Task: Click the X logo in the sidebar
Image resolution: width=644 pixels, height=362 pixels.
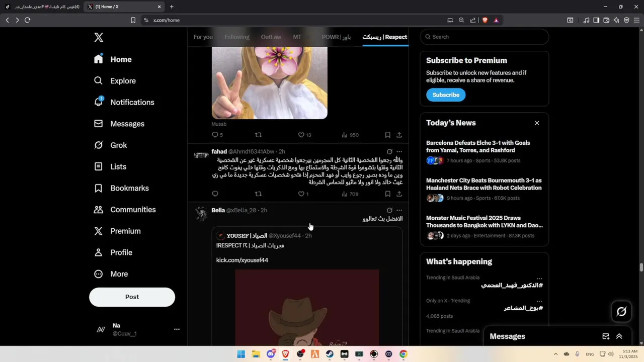Action: pos(99,38)
